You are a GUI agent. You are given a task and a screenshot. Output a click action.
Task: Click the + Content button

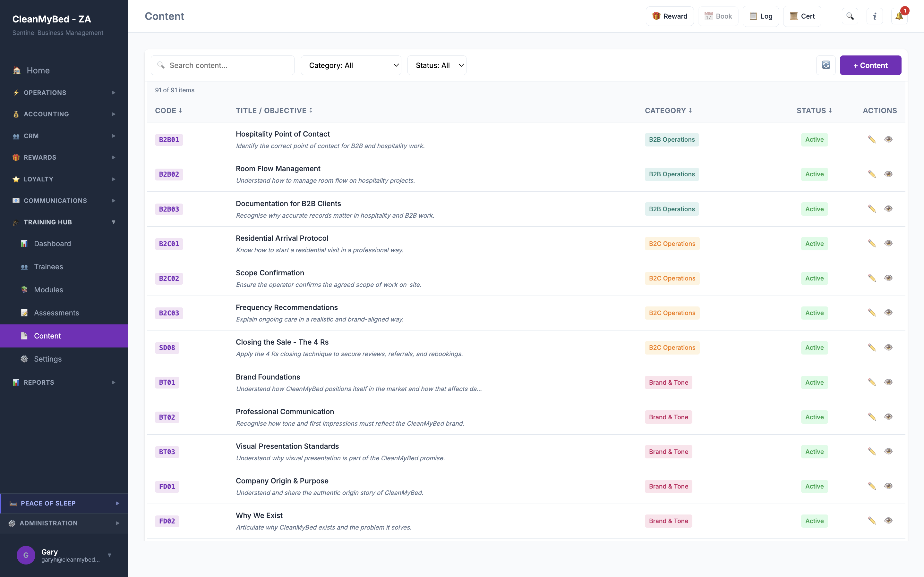[x=870, y=65]
